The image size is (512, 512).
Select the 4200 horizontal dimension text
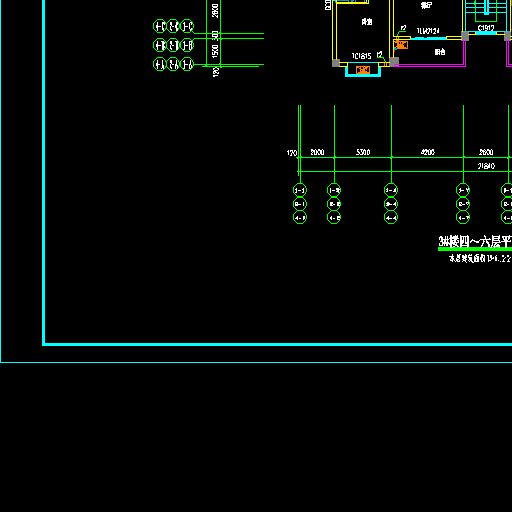click(x=428, y=152)
